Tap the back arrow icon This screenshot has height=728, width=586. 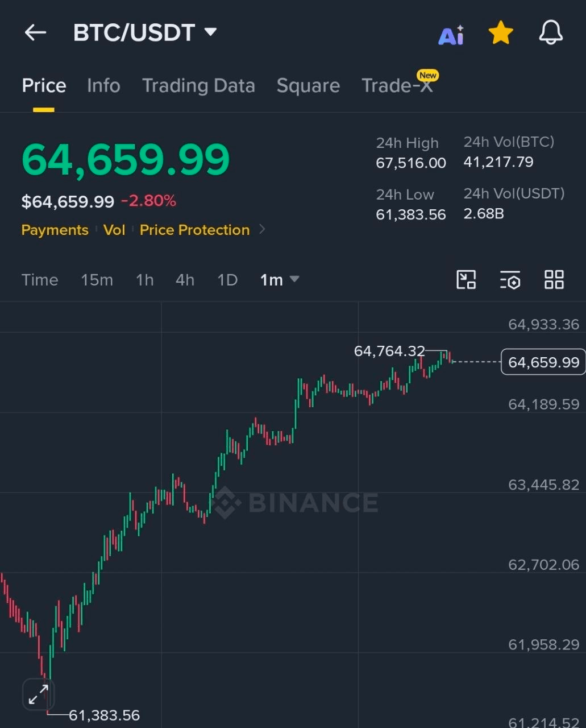35,32
